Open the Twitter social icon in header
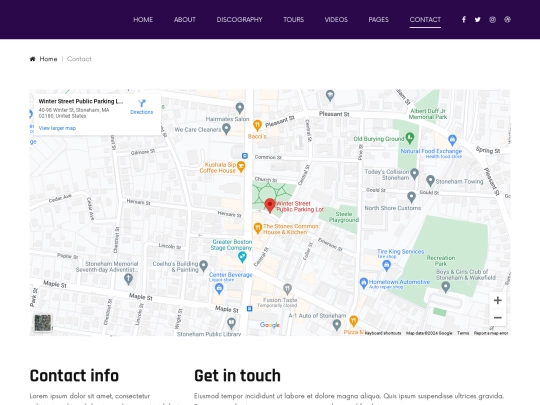 coord(477,20)
